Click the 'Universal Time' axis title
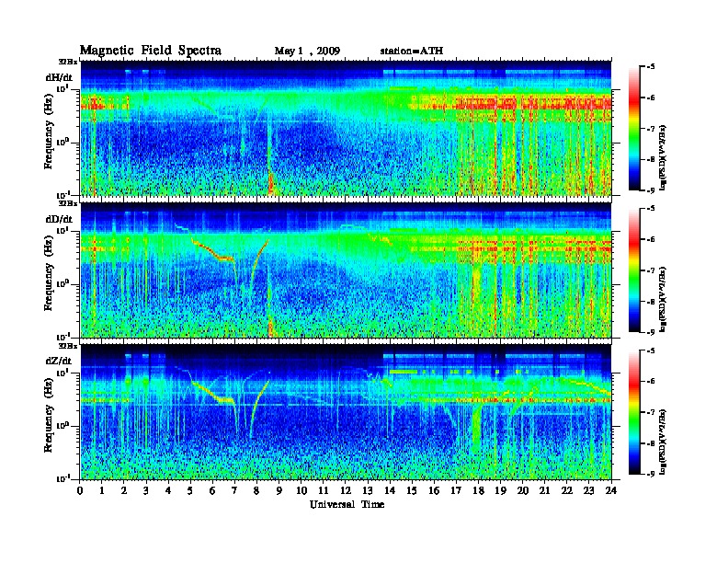The width and height of the screenshot is (728, 563). click(347, 504)
